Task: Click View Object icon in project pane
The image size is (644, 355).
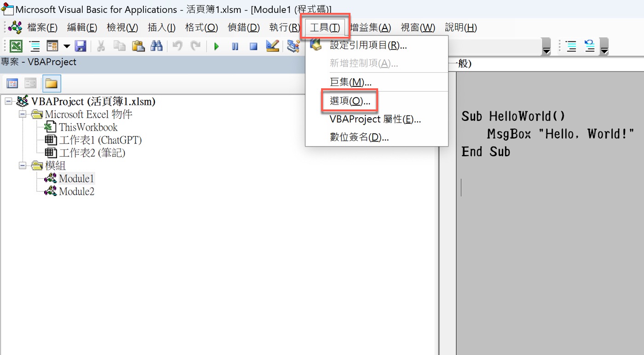Action: pos(30,83)
